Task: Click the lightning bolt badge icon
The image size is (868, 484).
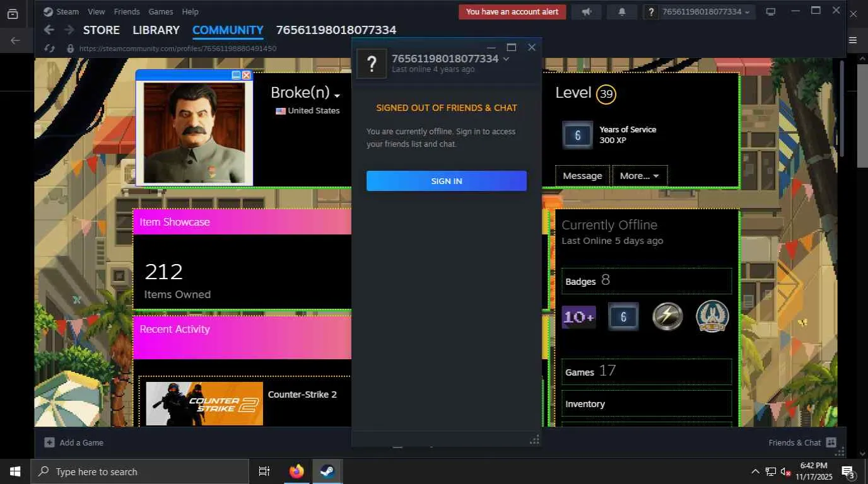Action: [667, 317]
